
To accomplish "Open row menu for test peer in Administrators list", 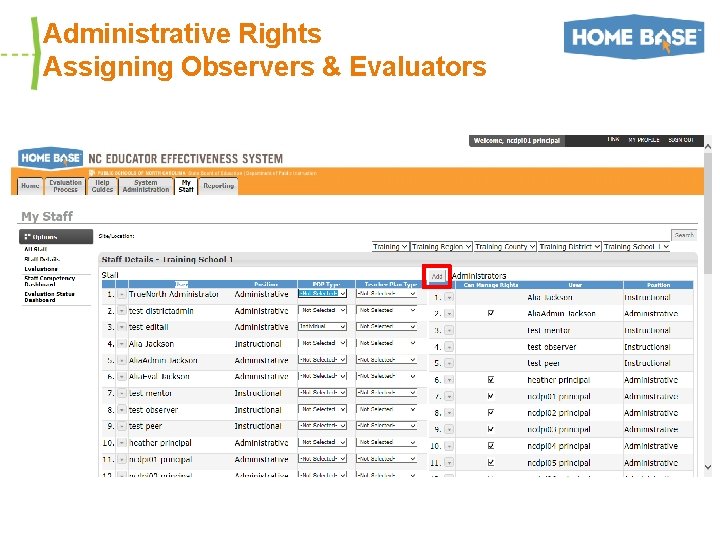I will point(449,363).
